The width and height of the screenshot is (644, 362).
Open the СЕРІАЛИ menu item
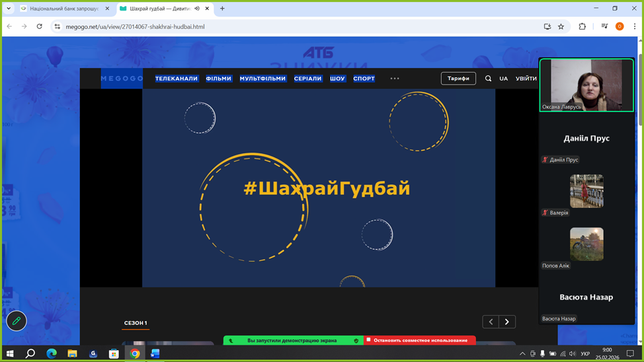tap(307, 79)
